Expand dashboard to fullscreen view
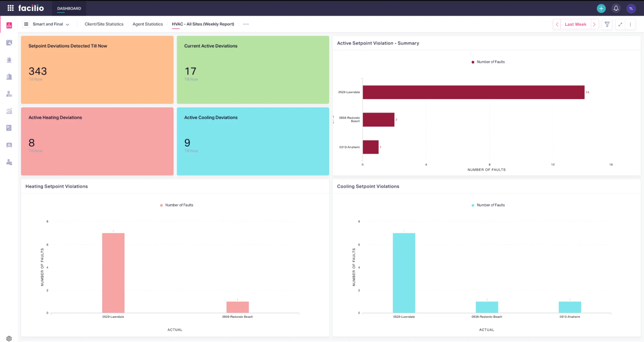The image size is (644, 342). [x=620, y=24]
